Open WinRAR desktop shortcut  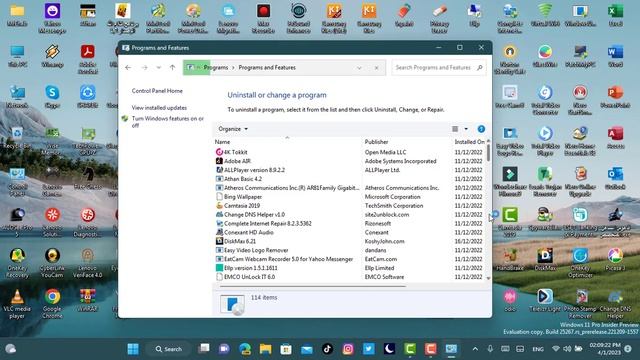(x=87, y=300)
